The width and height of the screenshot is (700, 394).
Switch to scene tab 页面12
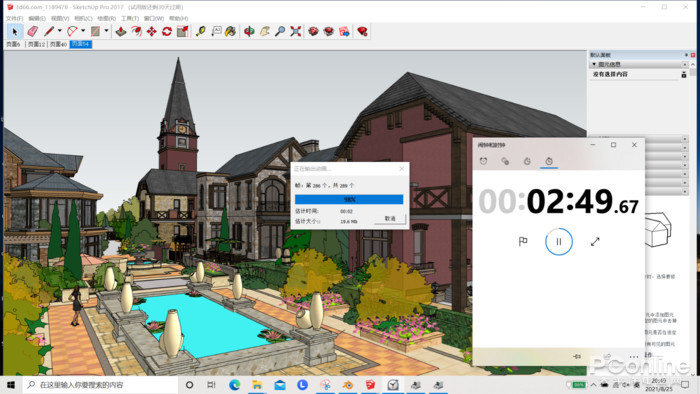(37, 44)
